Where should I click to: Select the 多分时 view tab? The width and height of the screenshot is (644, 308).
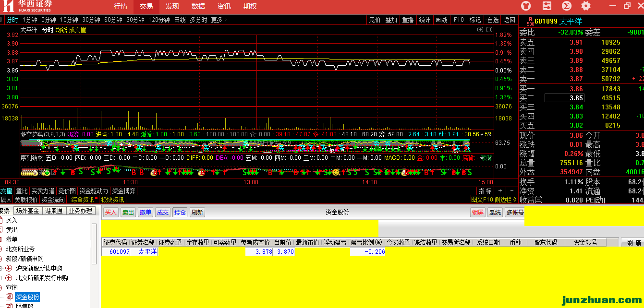[198, 20]
